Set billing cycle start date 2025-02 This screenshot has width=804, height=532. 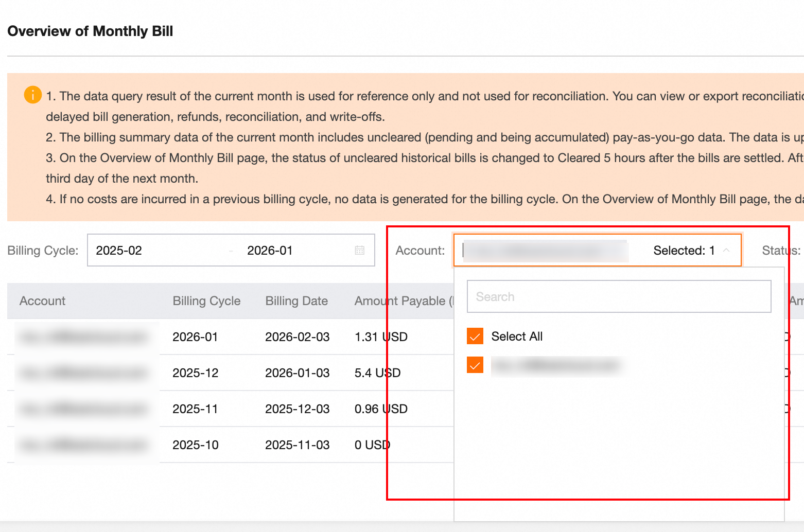119,250
